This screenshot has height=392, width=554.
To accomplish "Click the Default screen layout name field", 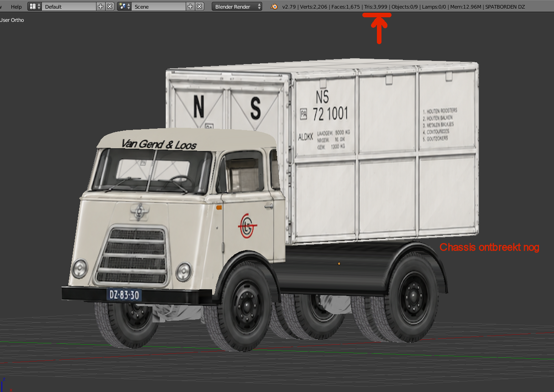I will pyautogui.click(x=69, y=7).
